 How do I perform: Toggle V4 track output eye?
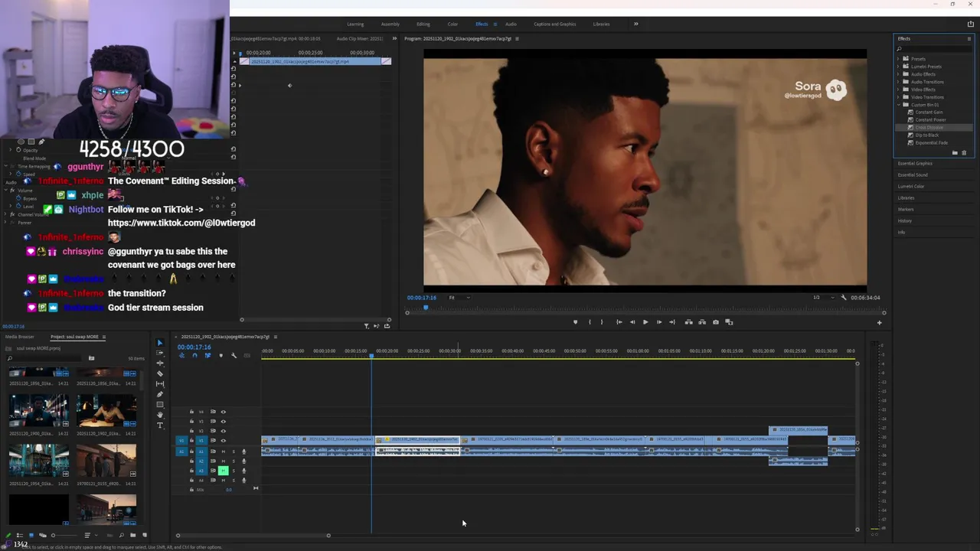tap(224, 412)
